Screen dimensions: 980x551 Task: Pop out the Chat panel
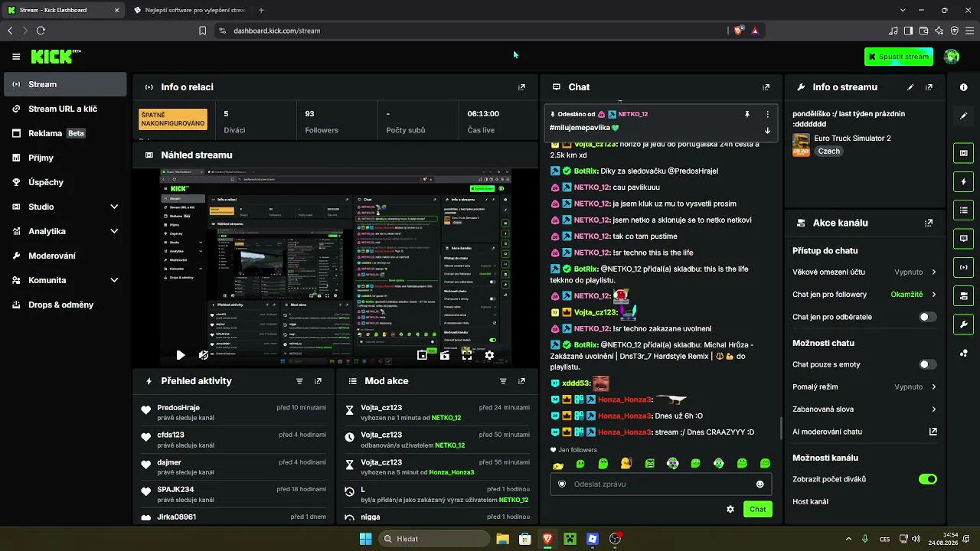(x=766, y=87)
